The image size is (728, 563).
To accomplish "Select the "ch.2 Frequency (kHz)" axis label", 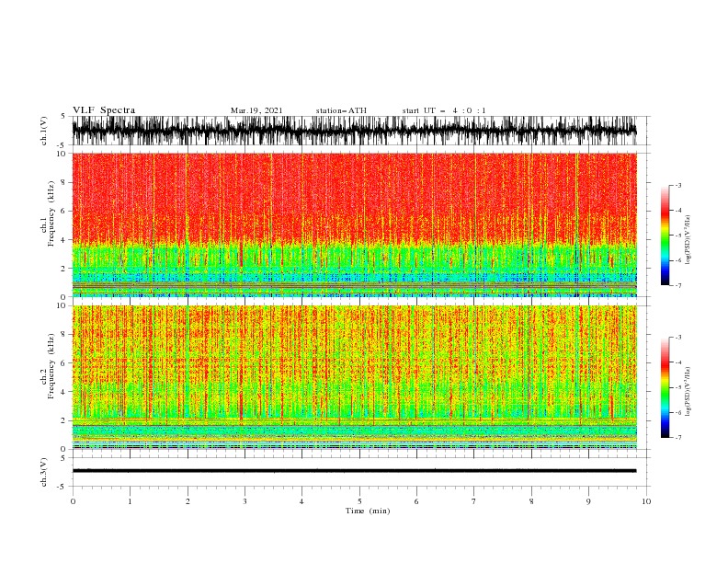I will (x=48, y=365).
